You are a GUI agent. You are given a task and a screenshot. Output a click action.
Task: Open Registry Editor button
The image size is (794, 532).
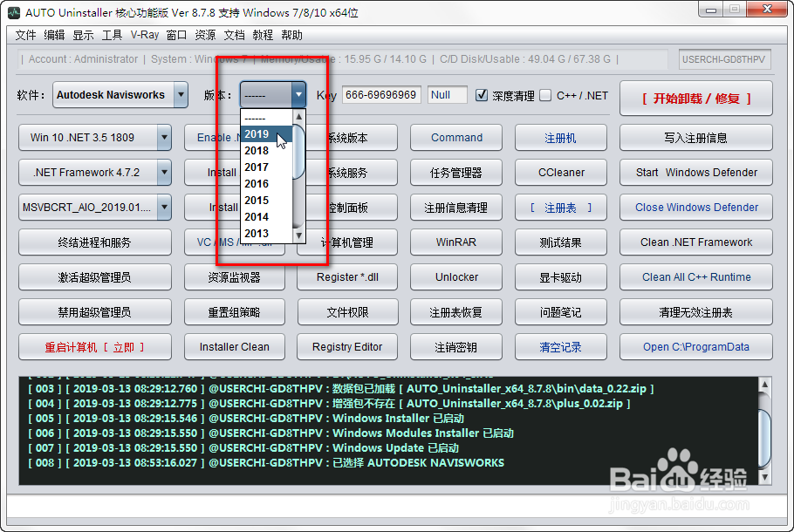click(x=347, y=347)
